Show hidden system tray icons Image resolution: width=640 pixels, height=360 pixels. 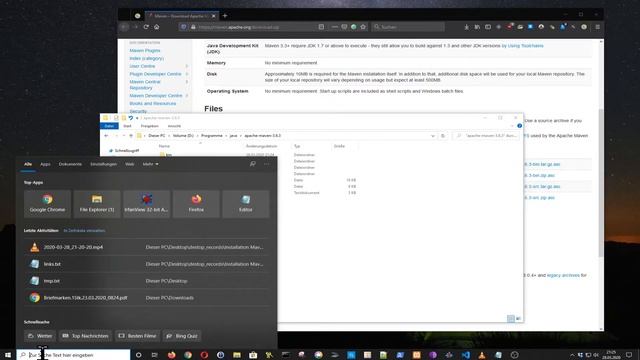(572, 355)
